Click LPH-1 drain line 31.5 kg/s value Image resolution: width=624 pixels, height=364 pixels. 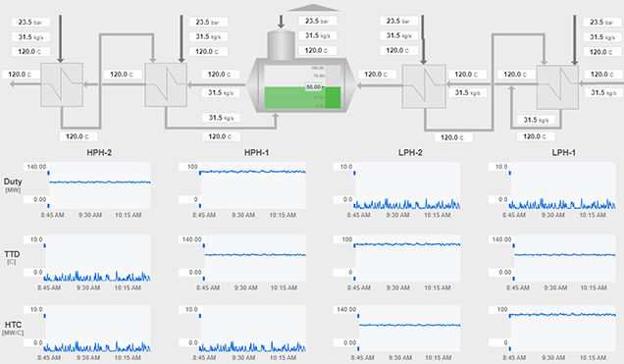(x=536, y=120)
